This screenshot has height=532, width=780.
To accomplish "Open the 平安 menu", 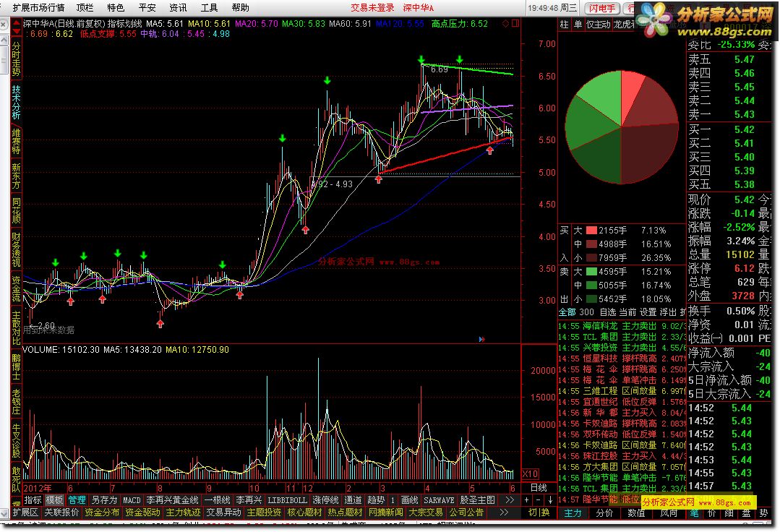I will (147, 7).
